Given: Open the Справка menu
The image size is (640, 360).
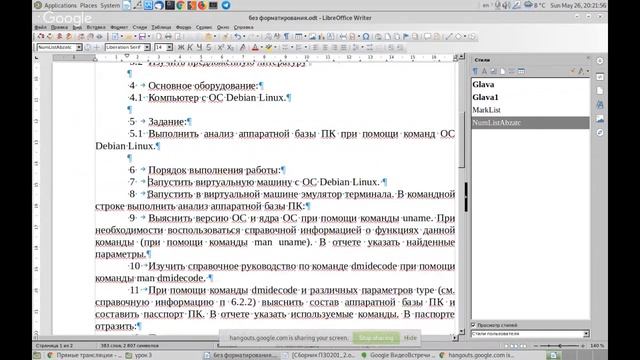Looking at the screenshot, I should click(244, 27).
